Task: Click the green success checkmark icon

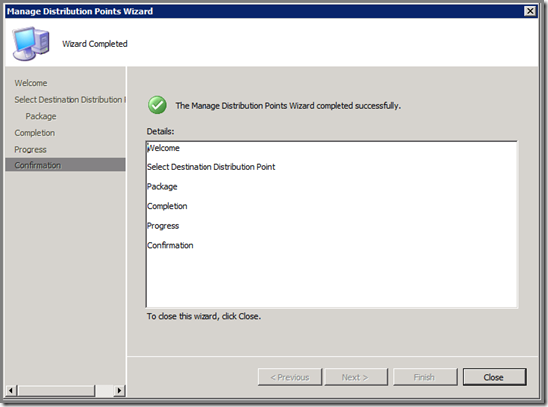Action: [x=157, y=105]
